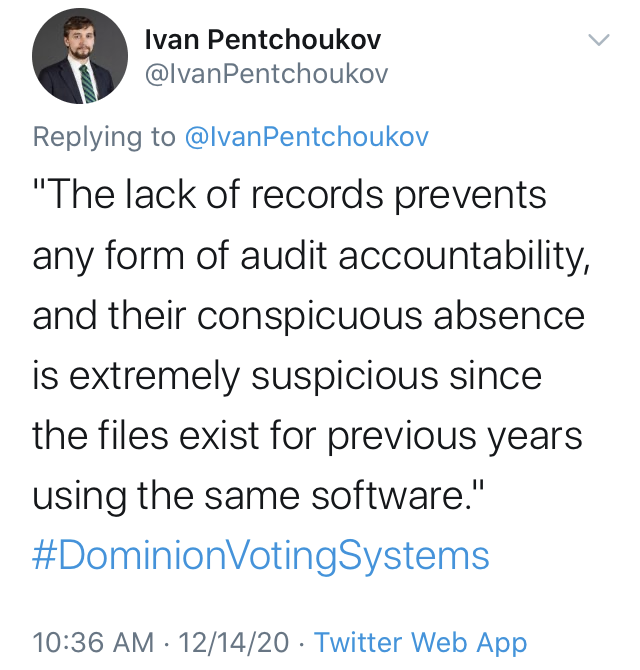Open Ivan Pentchoukov's profile photo

(79, 56)
